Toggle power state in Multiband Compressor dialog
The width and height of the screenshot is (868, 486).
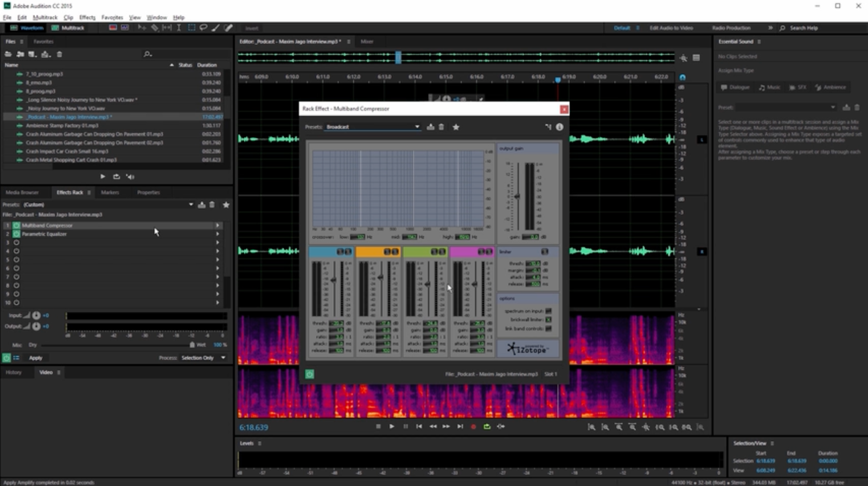[310, 374]
